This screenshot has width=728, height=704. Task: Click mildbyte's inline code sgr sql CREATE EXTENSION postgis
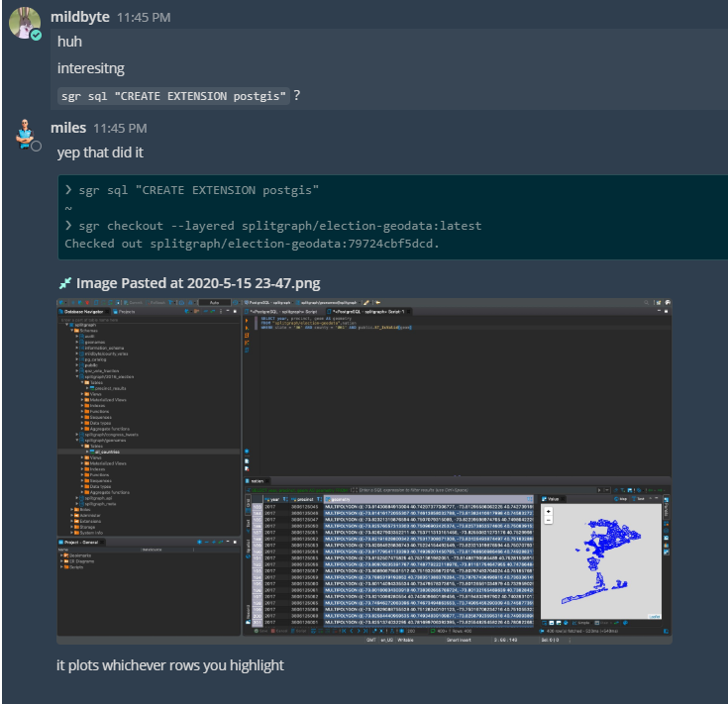point(173,96)
